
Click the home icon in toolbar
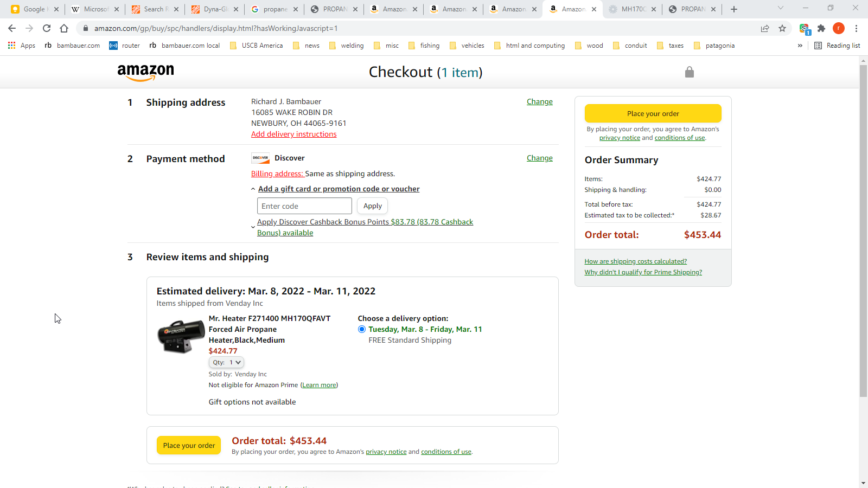point(64,28)
